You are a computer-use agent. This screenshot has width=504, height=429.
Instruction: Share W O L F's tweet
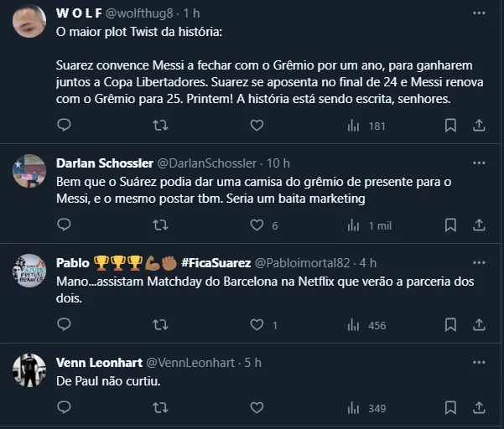[480, 126]
